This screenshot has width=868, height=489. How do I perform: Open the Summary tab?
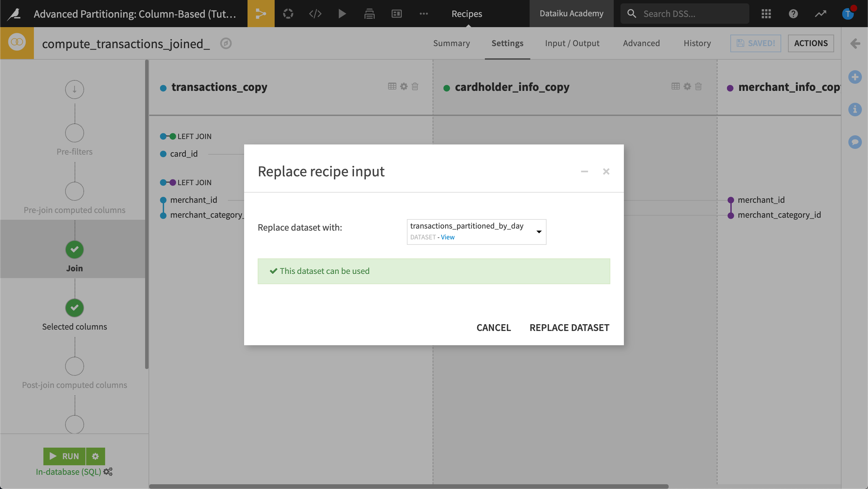(451, 43)
